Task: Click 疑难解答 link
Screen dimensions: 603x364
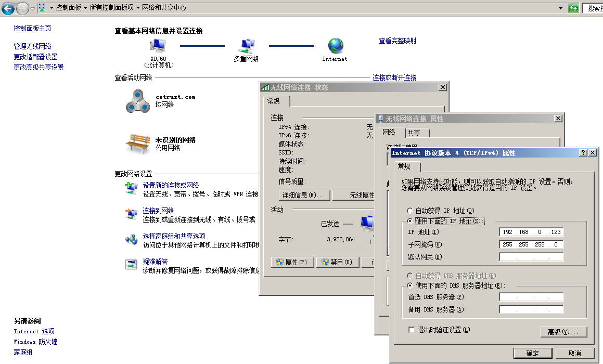Action: (x=155, y=262)
